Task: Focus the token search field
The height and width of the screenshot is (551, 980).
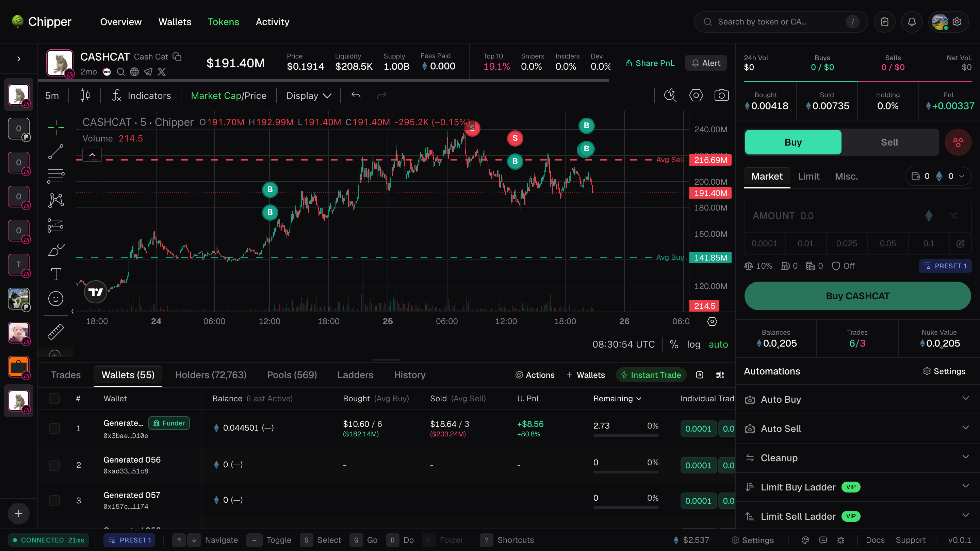Action: 781,22
